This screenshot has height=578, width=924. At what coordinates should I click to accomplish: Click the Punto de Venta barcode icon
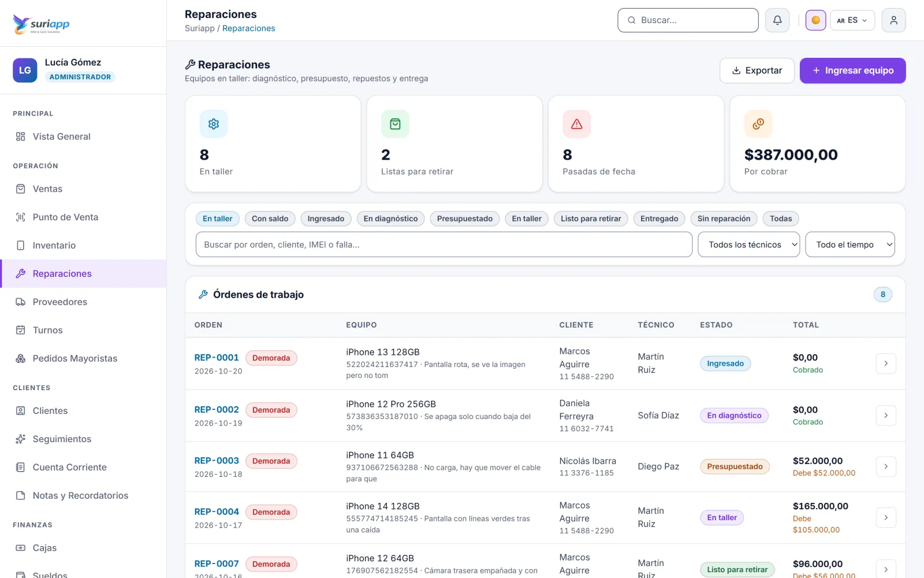pyautogui.click(x=21, y=217)
